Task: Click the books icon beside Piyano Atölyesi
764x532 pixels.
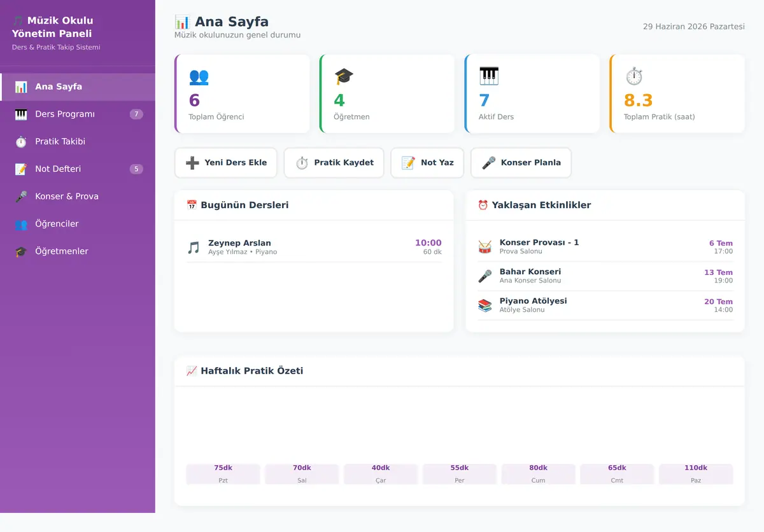Action: pos(485,305)
